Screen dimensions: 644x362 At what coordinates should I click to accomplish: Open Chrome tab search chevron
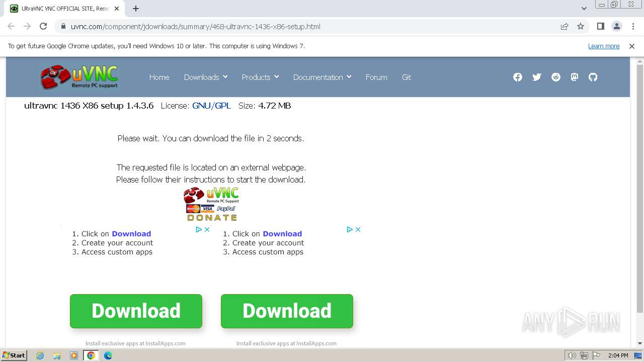click(x=584, y=9)
